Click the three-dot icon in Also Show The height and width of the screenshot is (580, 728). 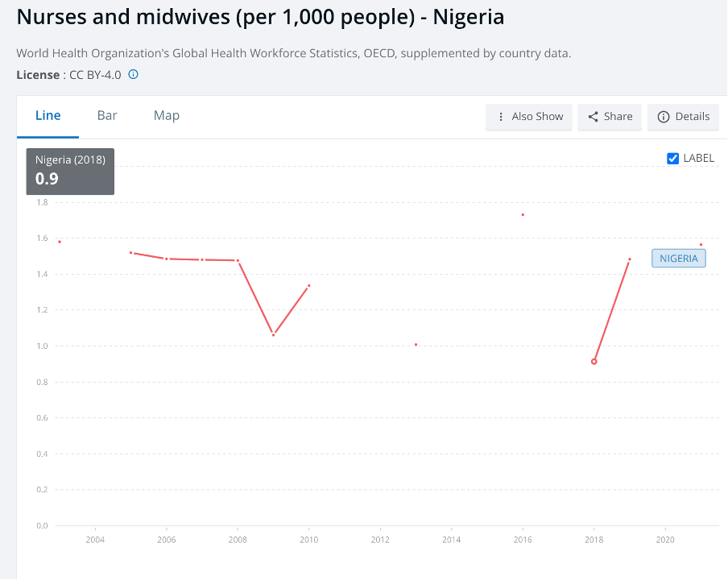click(501, 117)
